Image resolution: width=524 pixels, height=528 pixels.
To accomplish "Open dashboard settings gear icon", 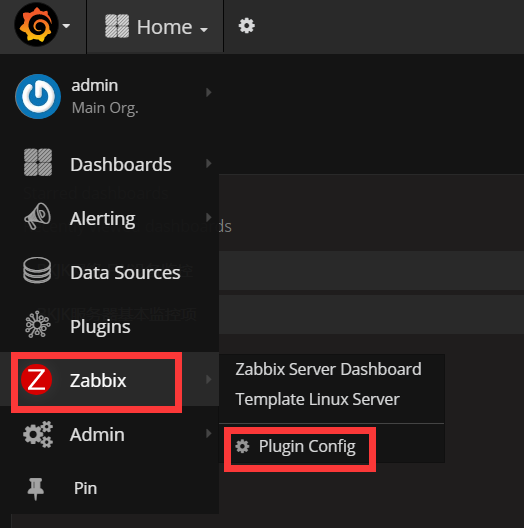I will click(x=247, y=26).
